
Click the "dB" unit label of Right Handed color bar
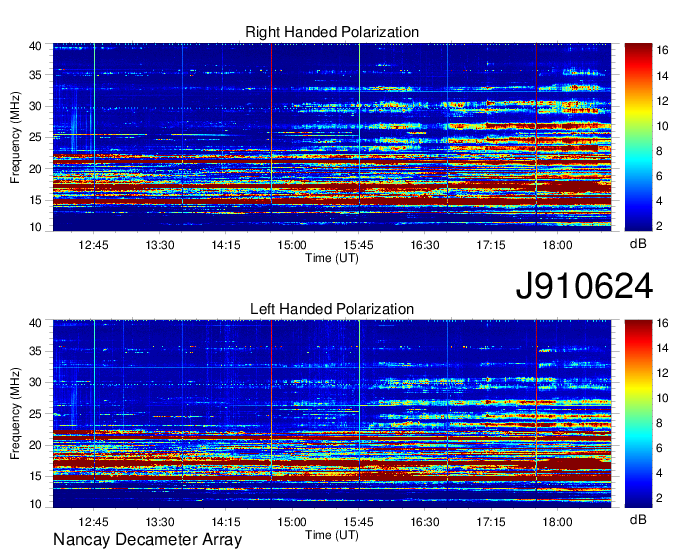click(x=638, y=244)
